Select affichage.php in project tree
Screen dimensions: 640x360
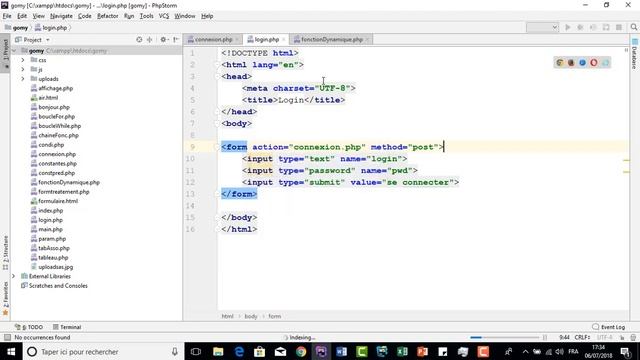(x=56, y=88)
